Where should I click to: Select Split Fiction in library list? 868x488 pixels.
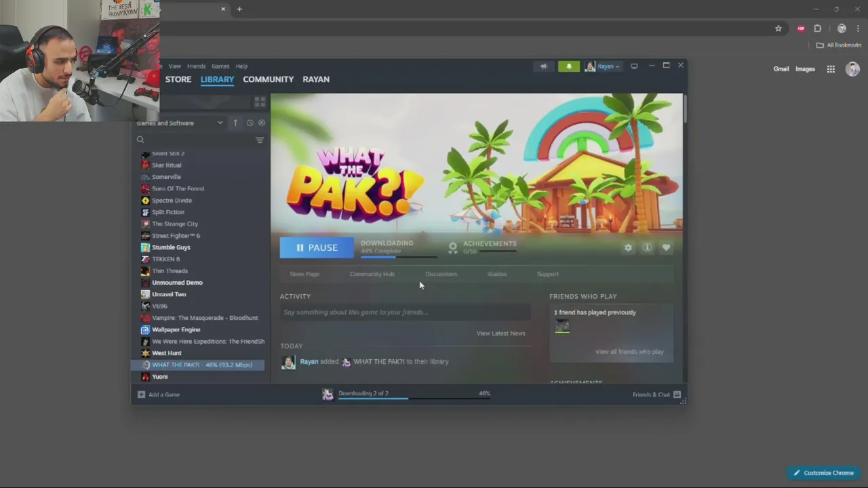[167, 212]
